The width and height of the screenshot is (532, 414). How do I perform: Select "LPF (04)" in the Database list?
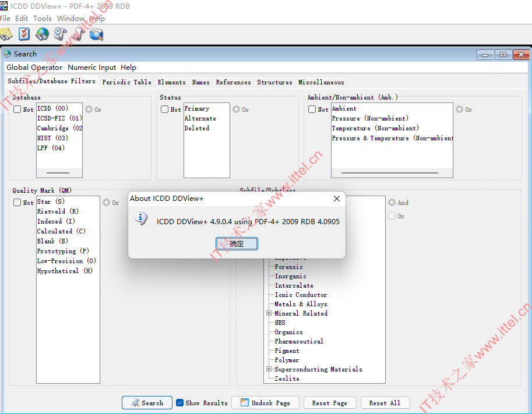pos(51,148)
